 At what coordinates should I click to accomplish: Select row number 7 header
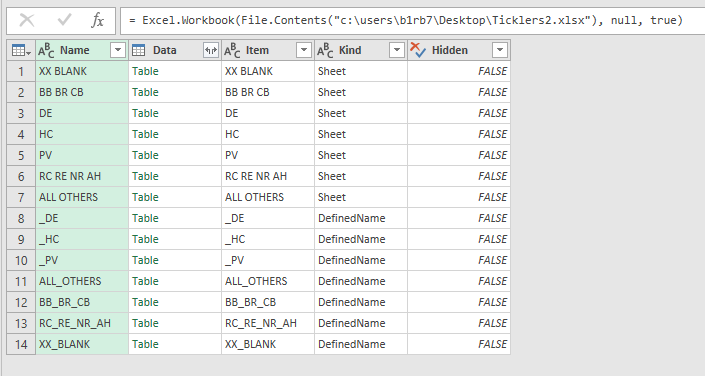(x=21, y=197)
